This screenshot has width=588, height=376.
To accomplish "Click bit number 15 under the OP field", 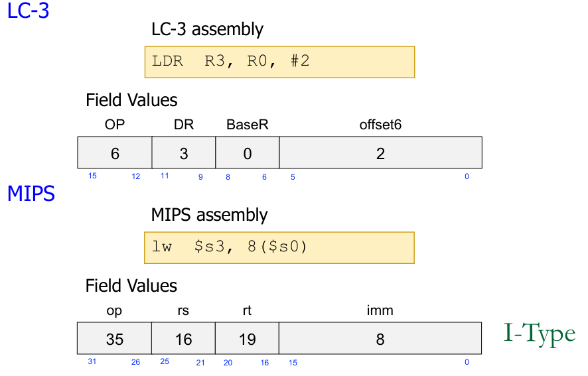I will click(x=92, y=176).
